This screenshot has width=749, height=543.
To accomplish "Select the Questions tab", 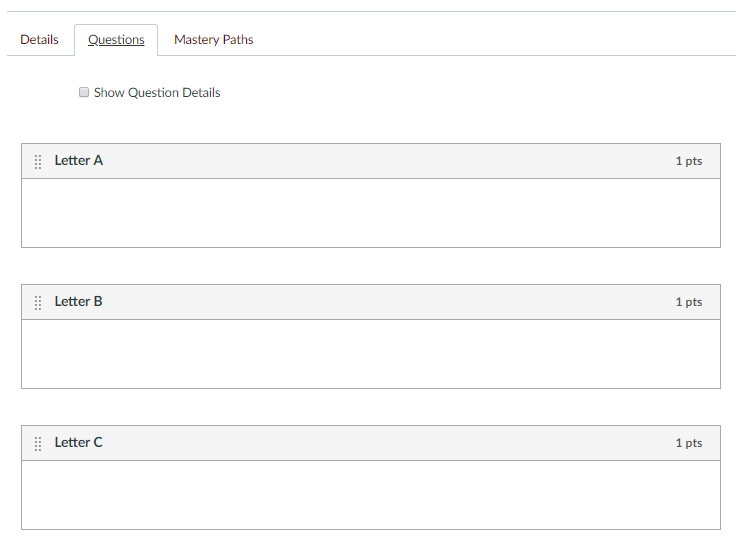I will click(x=116, y=40).
